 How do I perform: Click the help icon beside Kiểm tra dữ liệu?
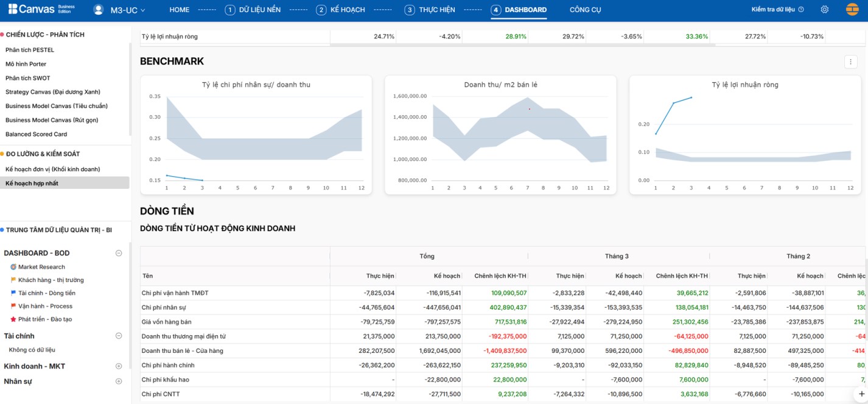[x=801, y=10]
